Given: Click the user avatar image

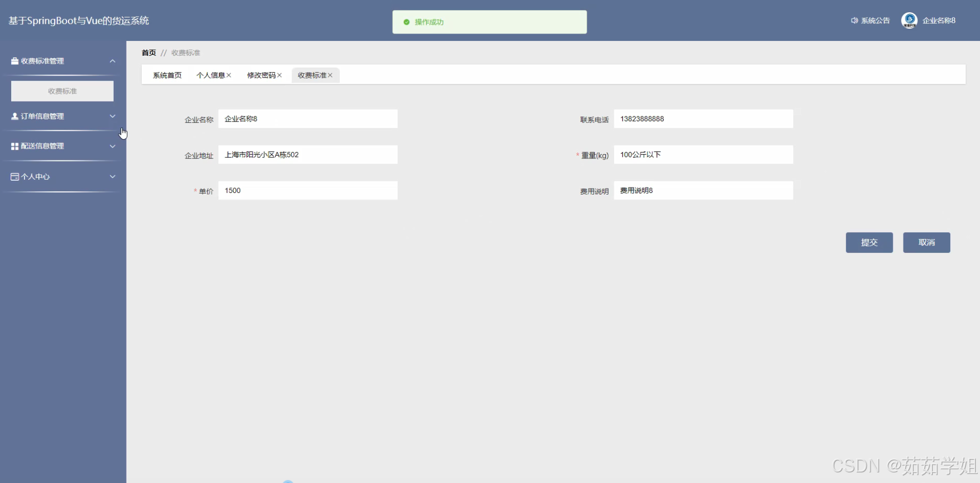Looking at the screenshot, I should 909,20.
